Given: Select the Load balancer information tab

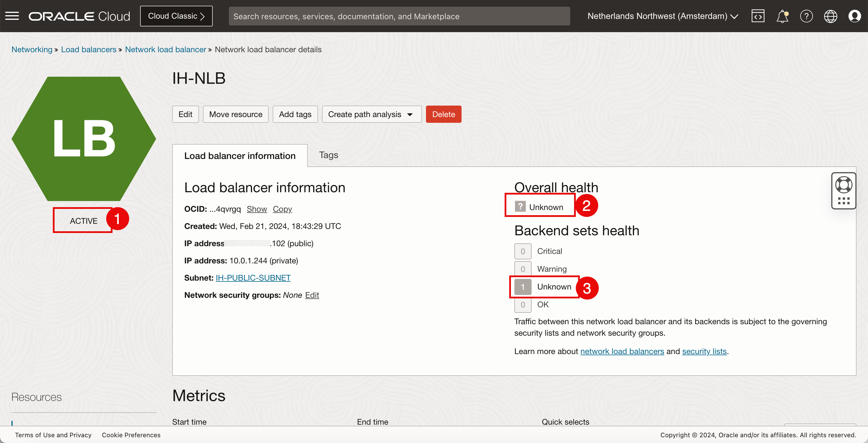Looking at the screenshot, I should pos(240,156).
